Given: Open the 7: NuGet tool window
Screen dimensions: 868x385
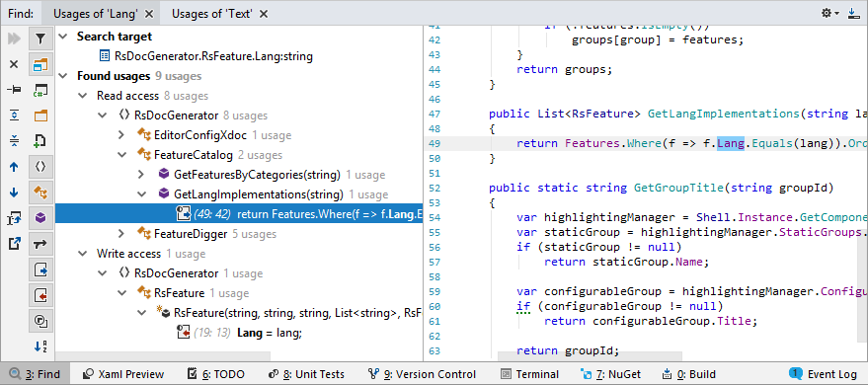Looking at the screenshot, I should coord(610,374).
